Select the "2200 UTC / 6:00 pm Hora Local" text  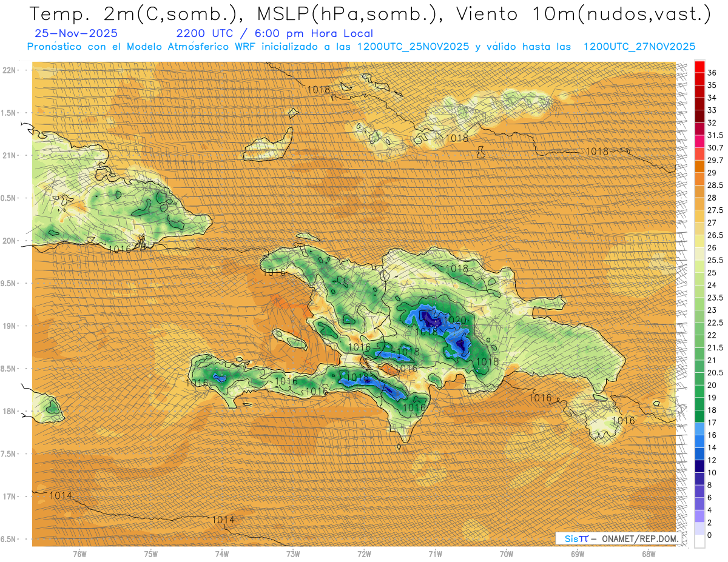point(275,34)
